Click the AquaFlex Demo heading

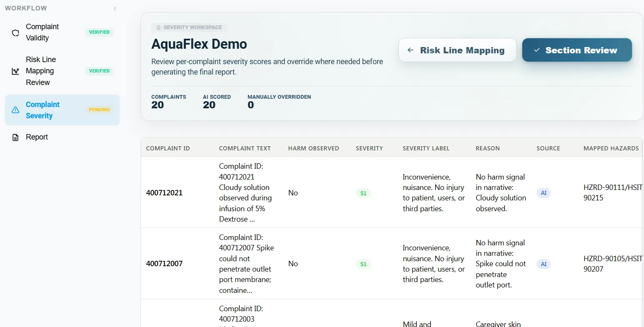click(199, 44)
